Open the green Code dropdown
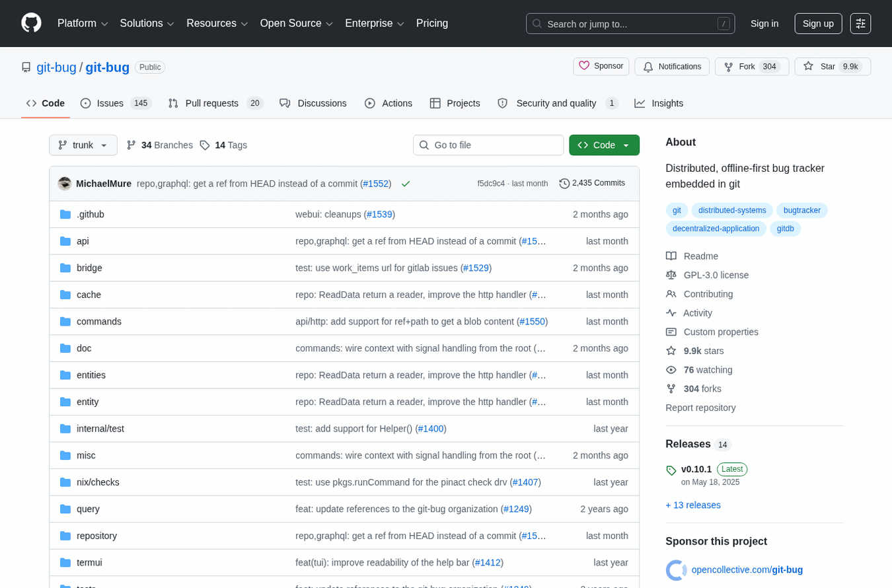892x588 pixels. point(604,145)
